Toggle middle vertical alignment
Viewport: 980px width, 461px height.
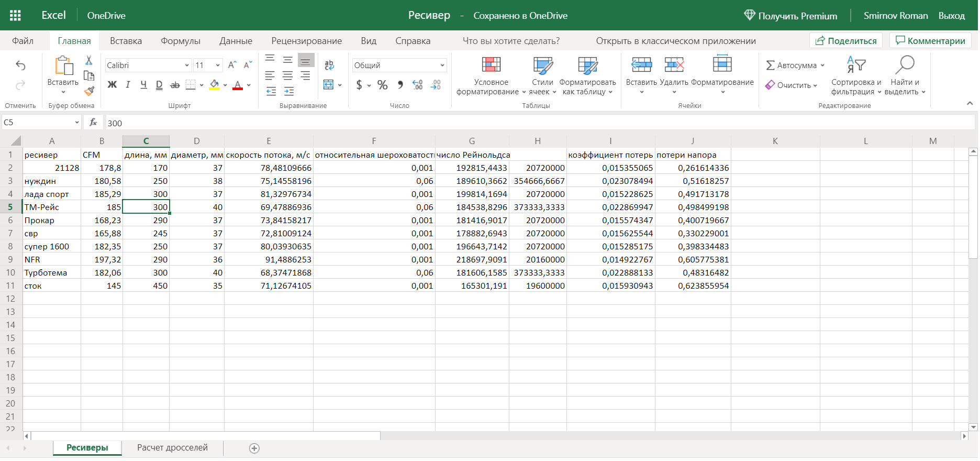(288, 60)
